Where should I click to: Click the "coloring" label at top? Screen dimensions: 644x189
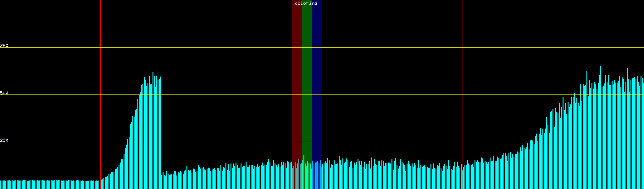[306, 3]
